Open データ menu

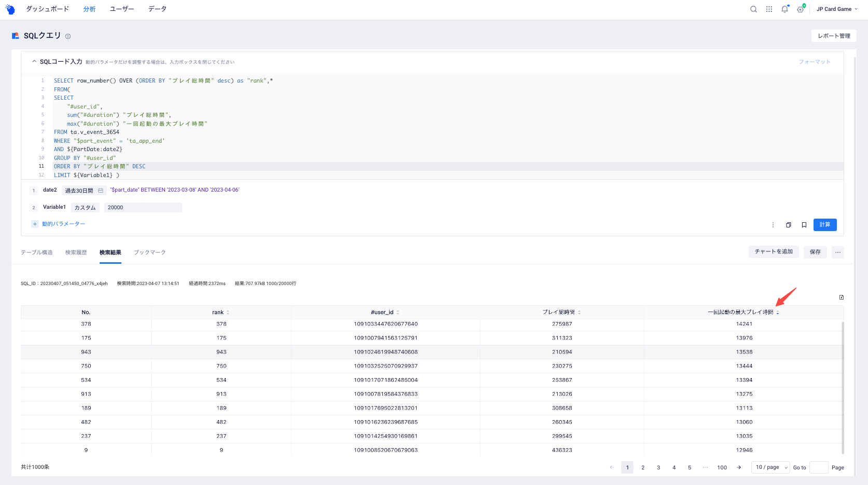157,9
